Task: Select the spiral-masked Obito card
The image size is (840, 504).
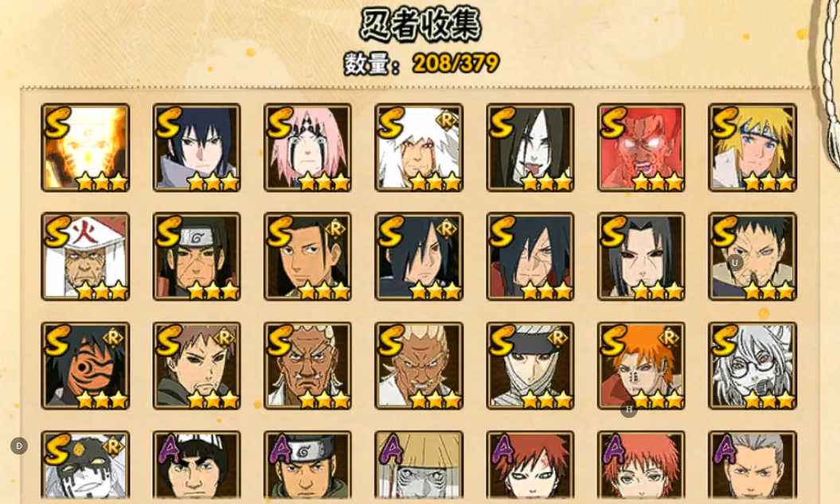Action: (x=85, y=365)
